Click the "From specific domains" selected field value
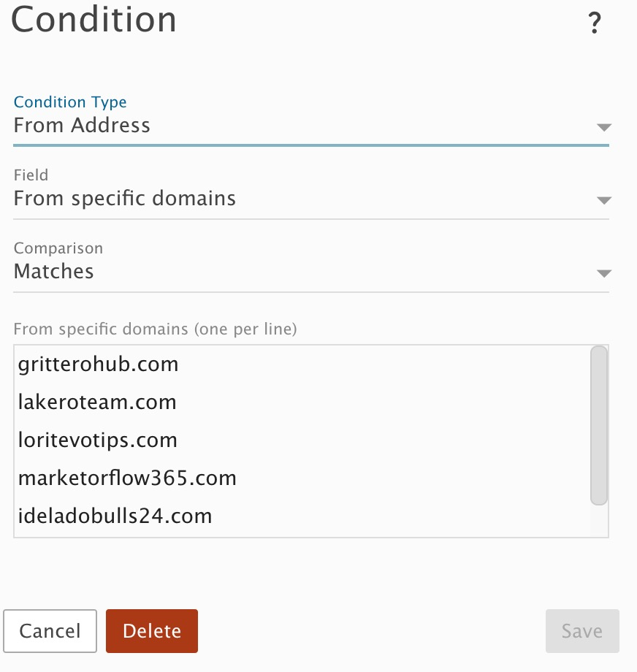The width and height of the screenshot is (637, 672). tap(125, 199)
